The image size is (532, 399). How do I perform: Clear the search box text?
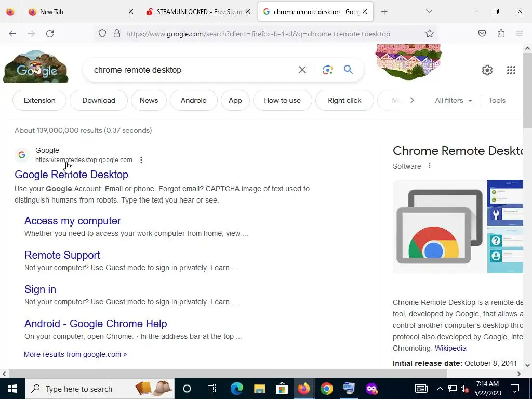tap(302, 70)
